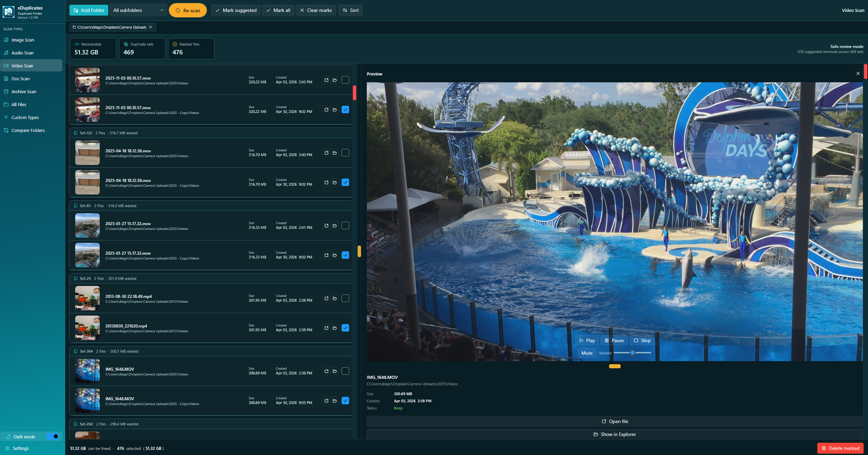Switch to Archive Scan

click(x=31, y=91)
